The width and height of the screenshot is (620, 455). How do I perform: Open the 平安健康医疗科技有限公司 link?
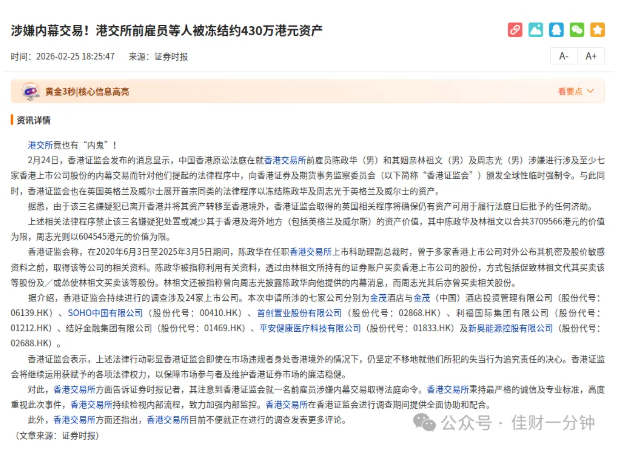310,328
